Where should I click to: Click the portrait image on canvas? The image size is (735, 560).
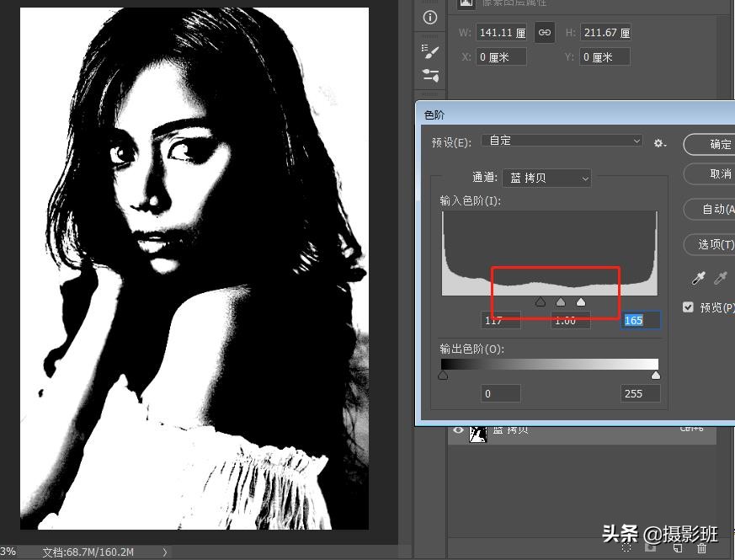[x=194, y=269]
